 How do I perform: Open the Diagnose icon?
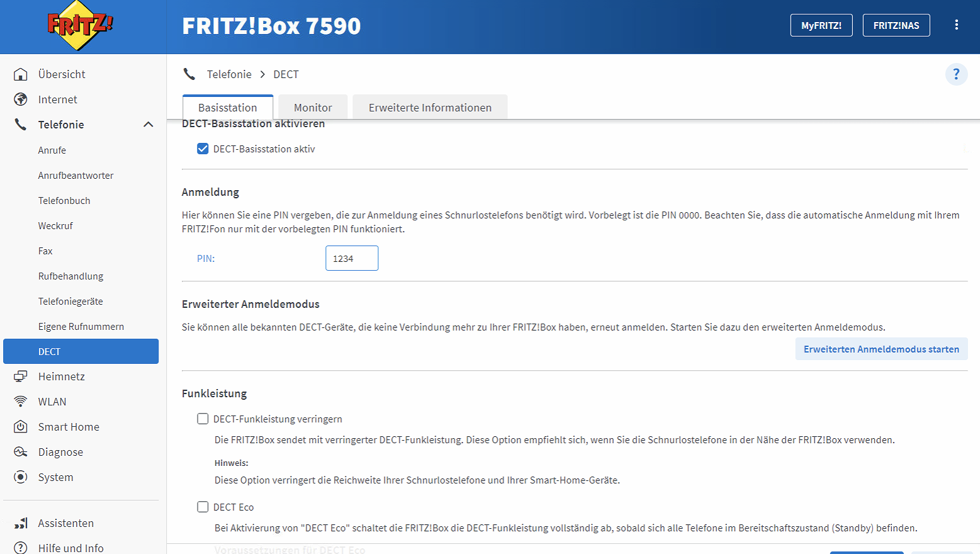21,452
